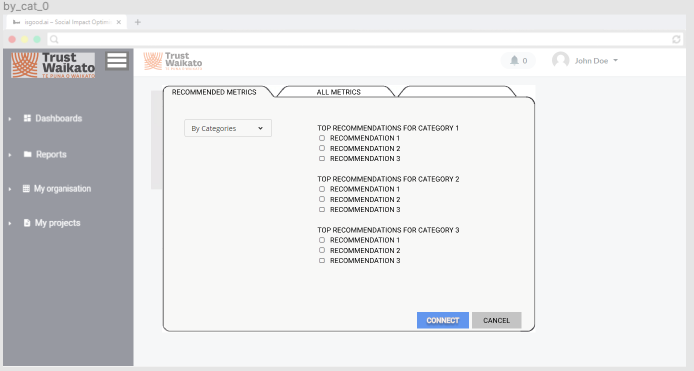Check Recommendation 3 under Category 3
The image size is (694, 371).
[322, 261]
